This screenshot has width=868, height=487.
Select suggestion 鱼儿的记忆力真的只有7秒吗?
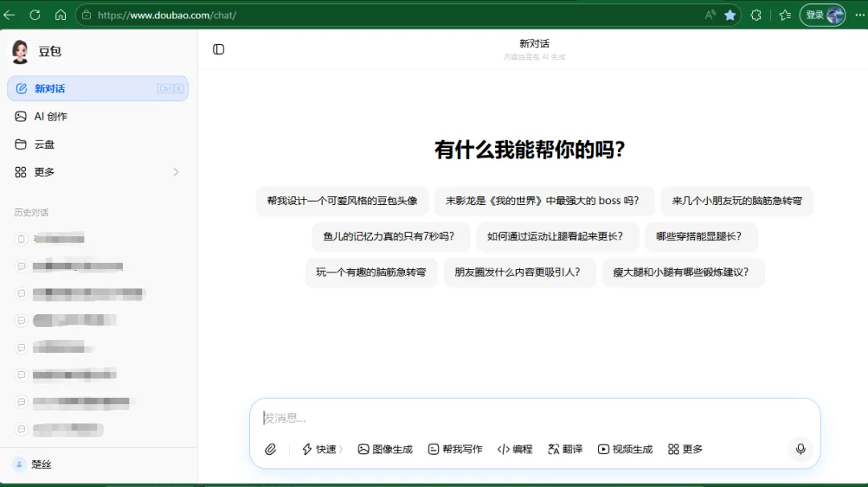(x=389, y=237)
